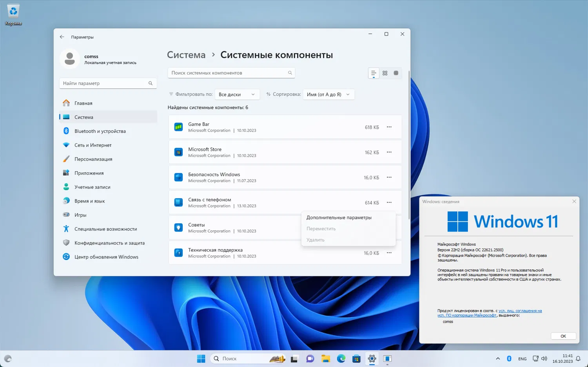Viewport: 588px width, 367px height.
Task: Open the Все диски filter dropdown
Action: pos(237,94)
